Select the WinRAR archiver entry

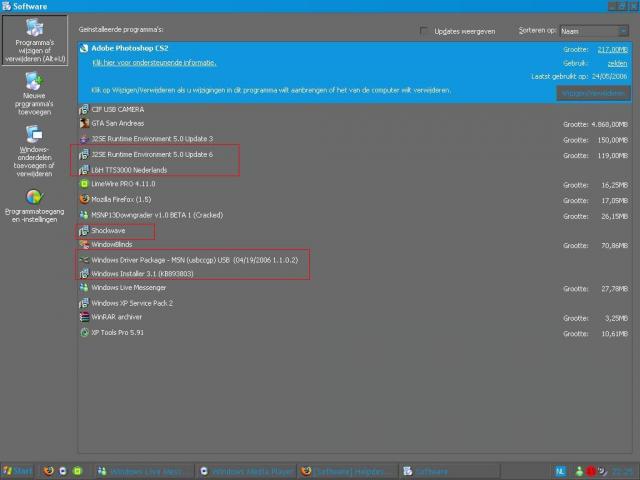coord(354,318)
